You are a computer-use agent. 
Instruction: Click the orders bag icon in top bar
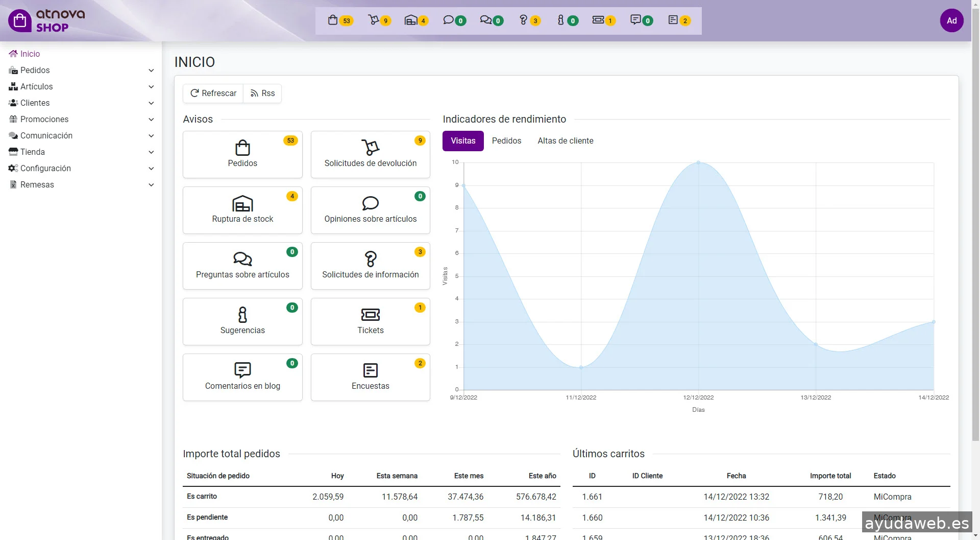tap(333, 20)
